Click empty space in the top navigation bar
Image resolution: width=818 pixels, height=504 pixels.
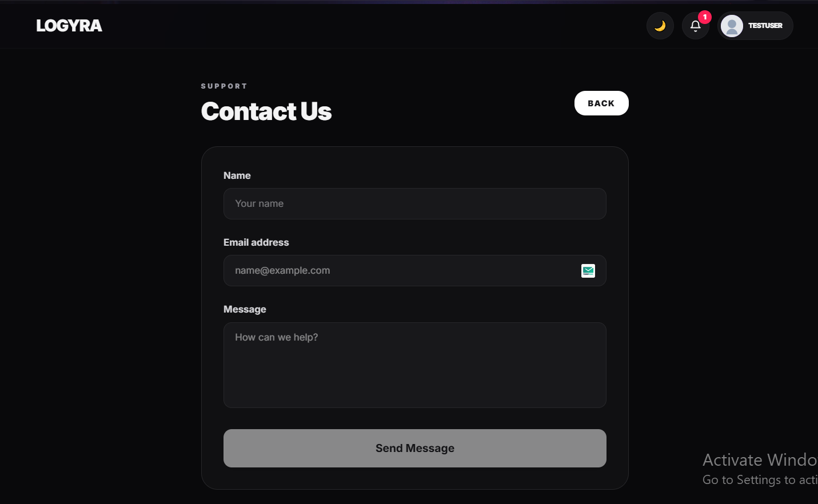tap(372, 26)
